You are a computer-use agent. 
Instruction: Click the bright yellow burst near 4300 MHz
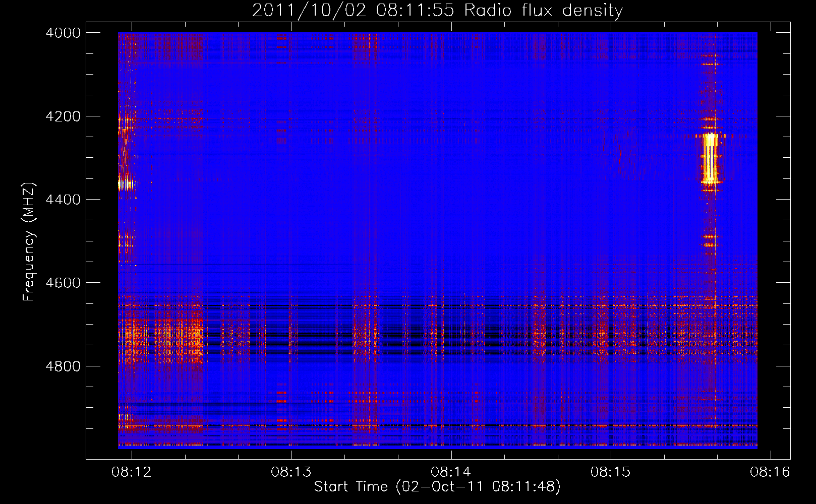tap(710, 157)
